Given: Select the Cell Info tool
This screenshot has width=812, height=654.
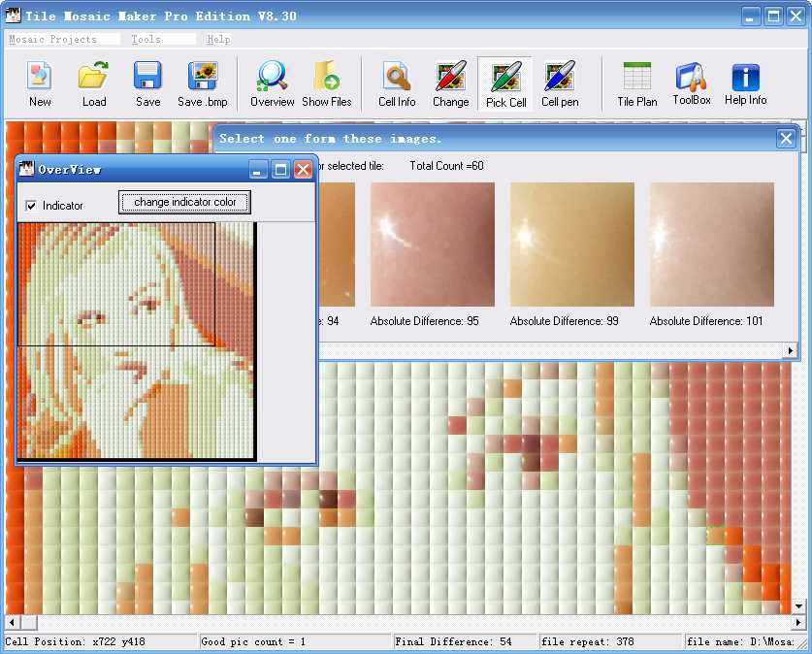Looking at the screenshot, I should [397, 78].
